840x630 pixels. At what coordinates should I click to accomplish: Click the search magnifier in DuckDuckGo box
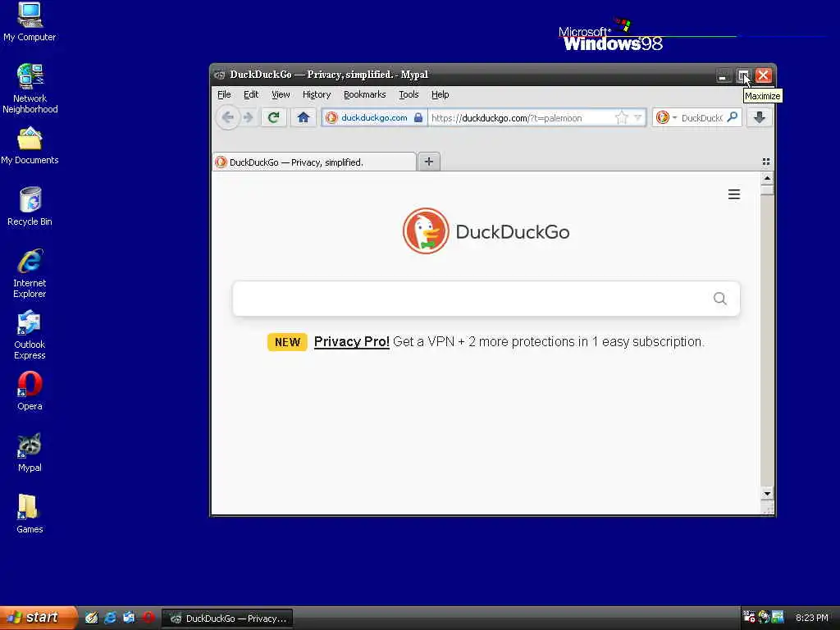click(720, 299)
